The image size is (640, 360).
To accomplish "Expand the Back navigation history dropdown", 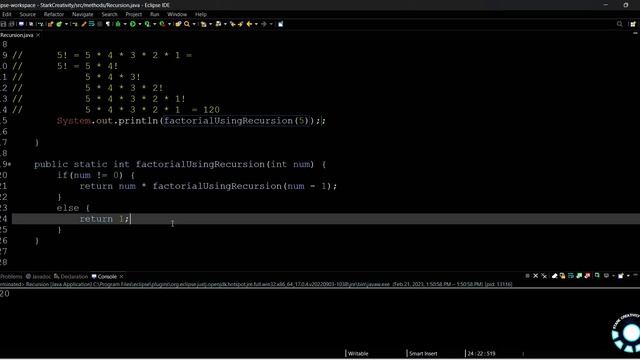I will 256,24.
